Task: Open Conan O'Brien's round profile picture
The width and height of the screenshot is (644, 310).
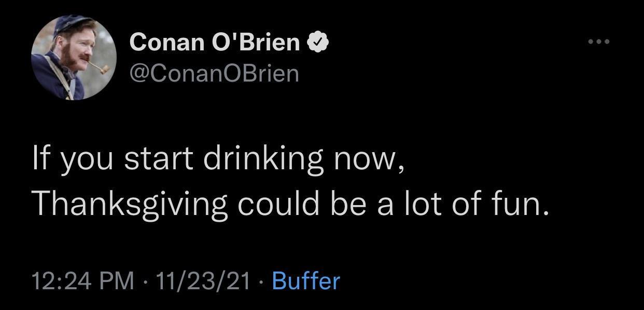Action: pos(73,58)
